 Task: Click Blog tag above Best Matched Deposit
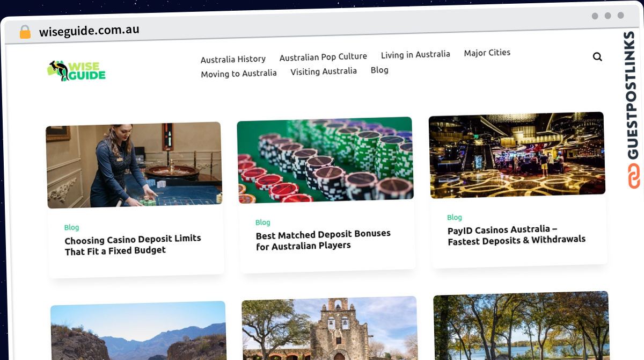[x=262, y=222]
